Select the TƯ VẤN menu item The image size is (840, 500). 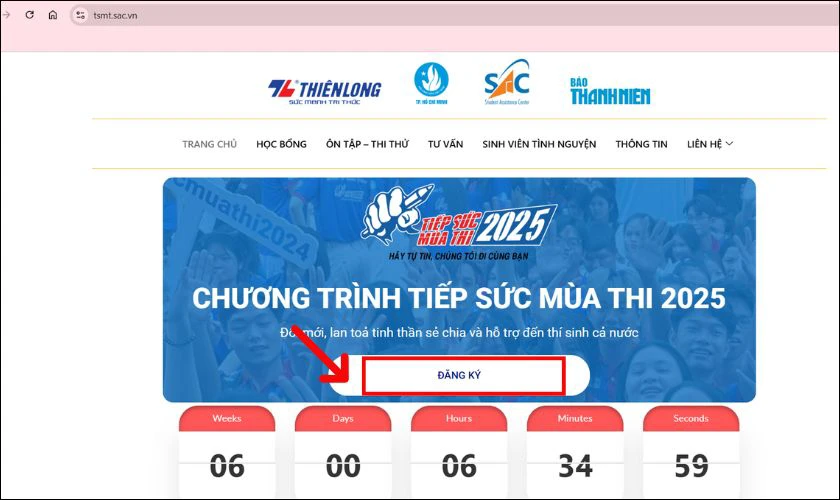click(445, 144)
